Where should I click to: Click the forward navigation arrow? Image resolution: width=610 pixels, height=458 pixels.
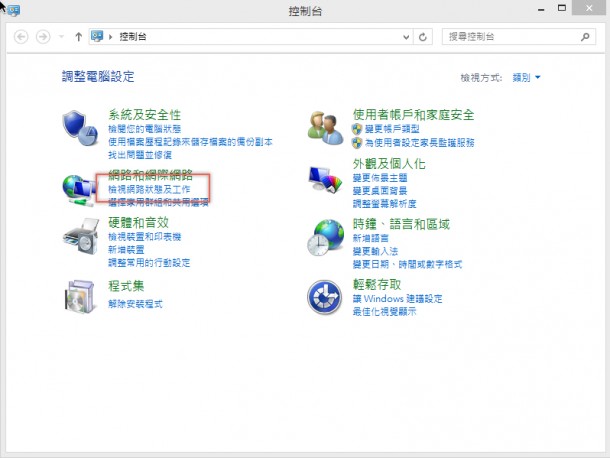(x=43, y=37)
